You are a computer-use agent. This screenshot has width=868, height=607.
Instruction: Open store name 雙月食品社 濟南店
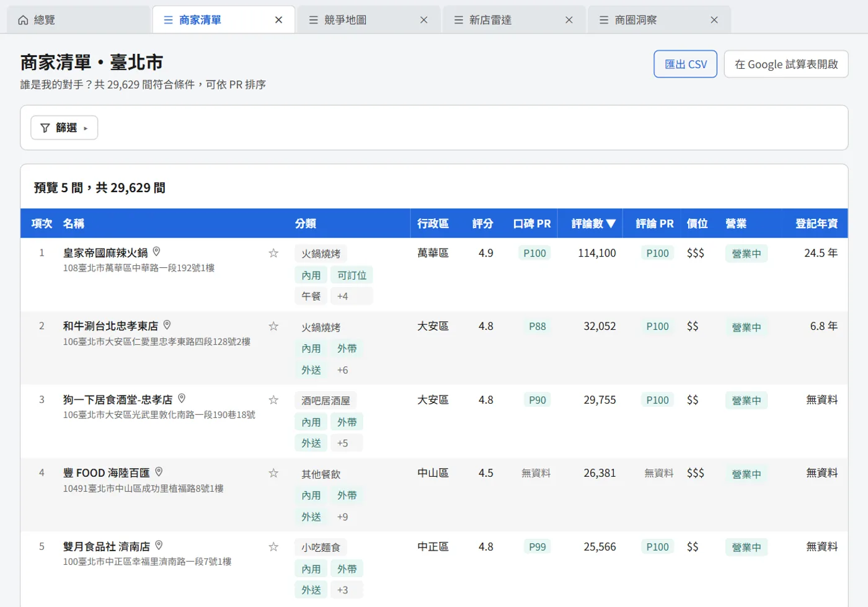107,546
